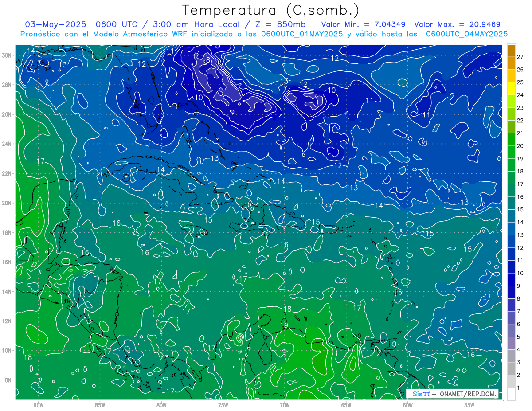
Task: Click the "SisPI" logo text
Action: click(421, 394)
